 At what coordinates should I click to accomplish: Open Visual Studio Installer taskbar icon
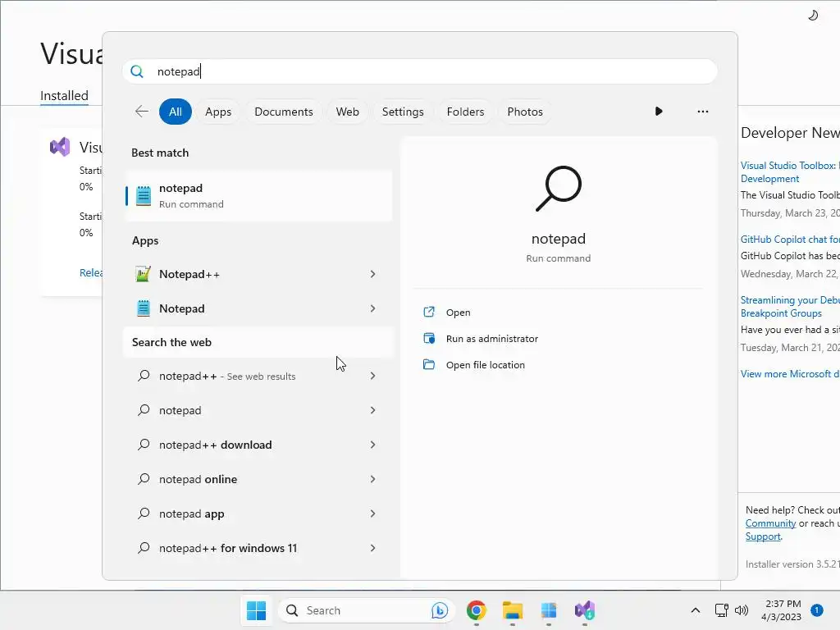585,610
